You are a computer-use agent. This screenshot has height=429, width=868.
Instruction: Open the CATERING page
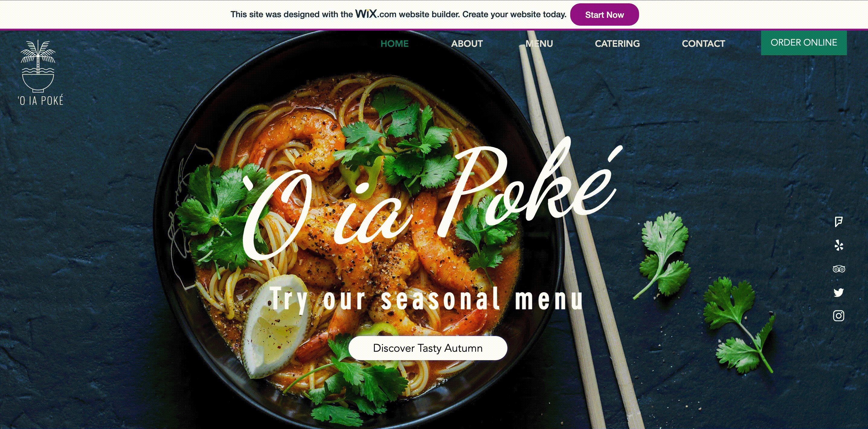click(x=617, y=43)
